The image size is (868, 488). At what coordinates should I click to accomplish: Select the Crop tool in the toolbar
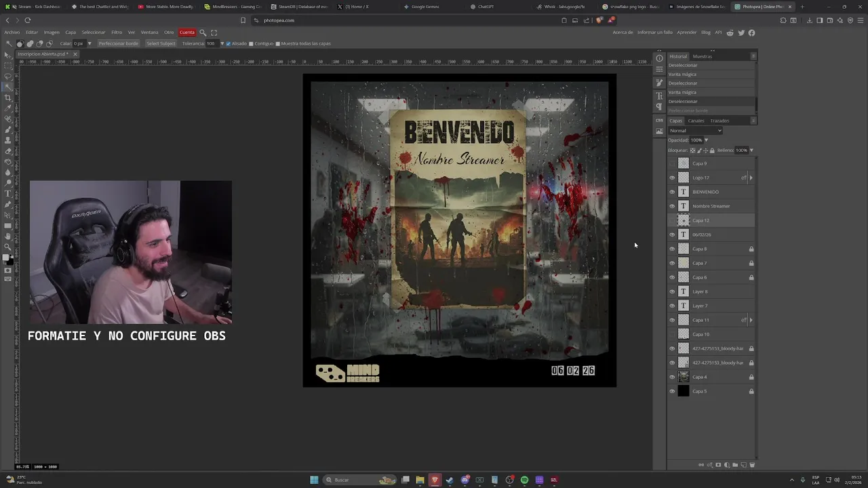tap(8, 97)
